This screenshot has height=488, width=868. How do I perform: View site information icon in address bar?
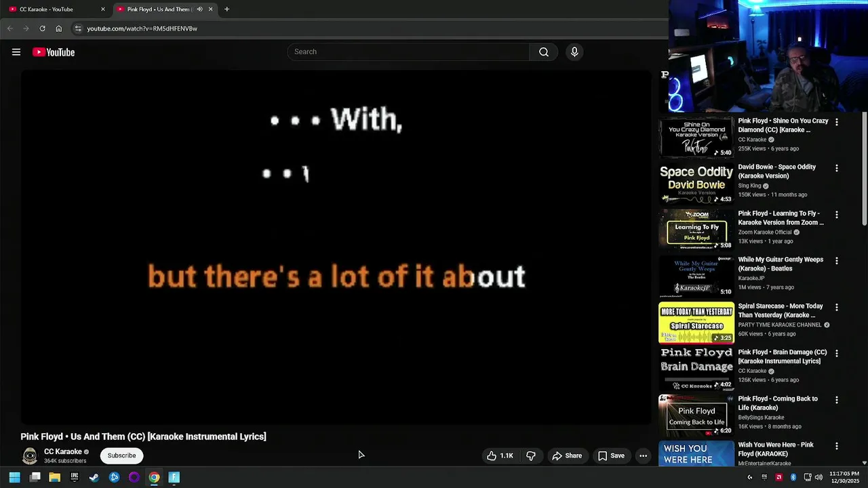[78, 28]
